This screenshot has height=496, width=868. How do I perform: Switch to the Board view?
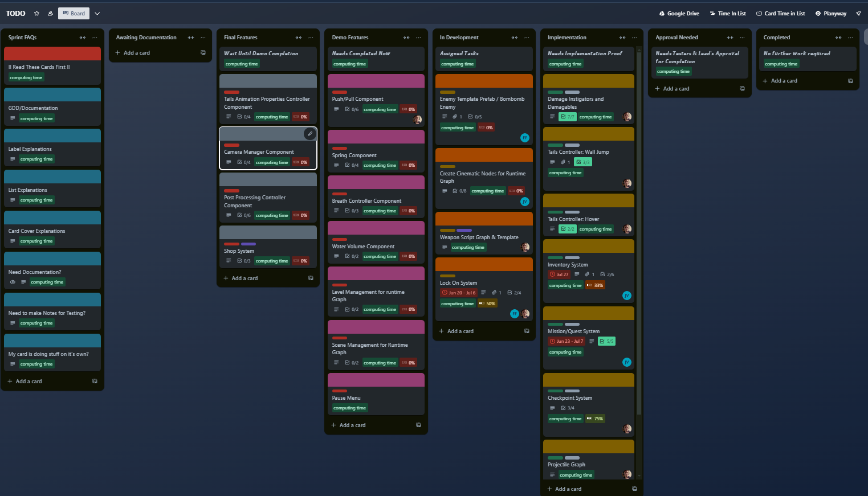point(74,13)
